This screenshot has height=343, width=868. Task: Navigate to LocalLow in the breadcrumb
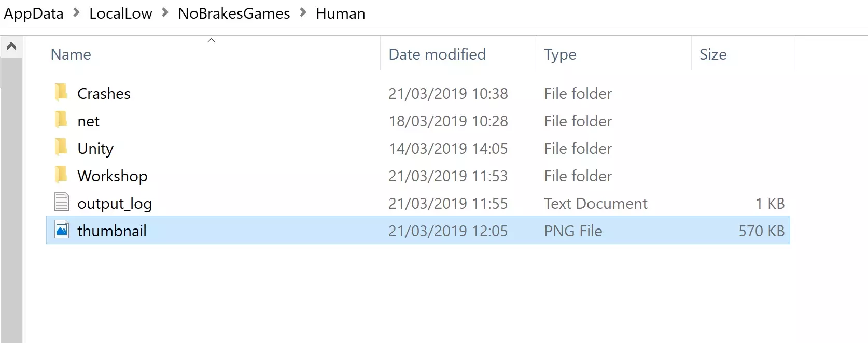[121, 13]
